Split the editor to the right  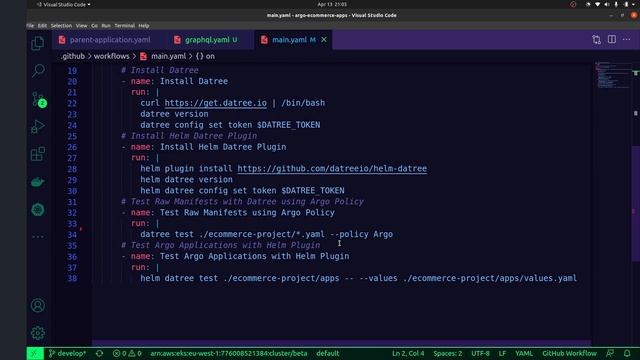pos(611,40)
